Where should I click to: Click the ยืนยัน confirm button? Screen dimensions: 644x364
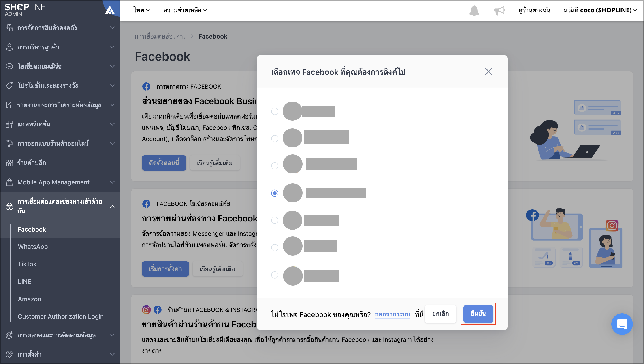tap(478, 314)
